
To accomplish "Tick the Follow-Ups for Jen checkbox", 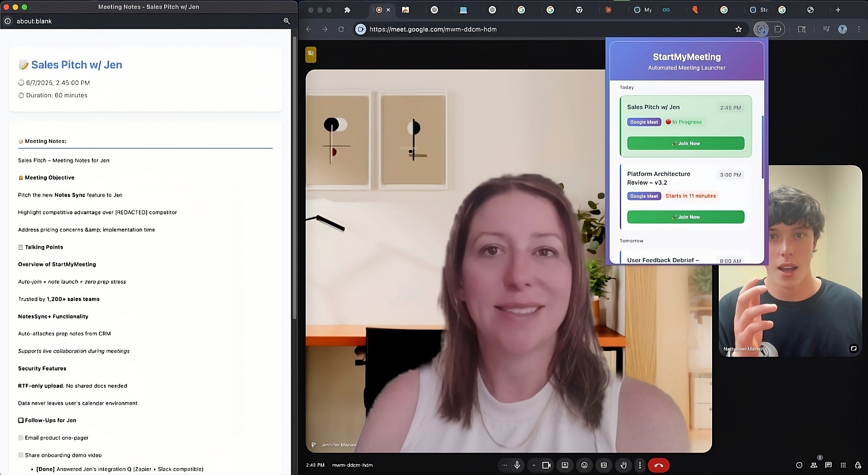I will point(20,420).
